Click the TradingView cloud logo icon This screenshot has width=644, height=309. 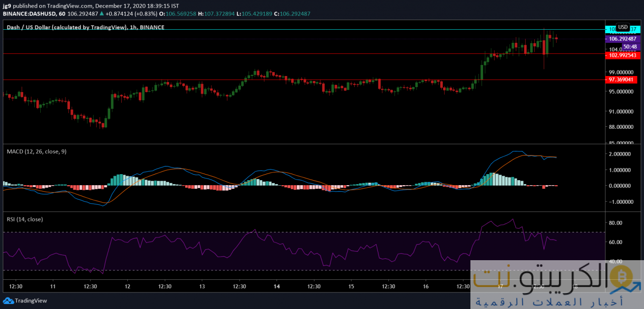(x=8, y=300)
